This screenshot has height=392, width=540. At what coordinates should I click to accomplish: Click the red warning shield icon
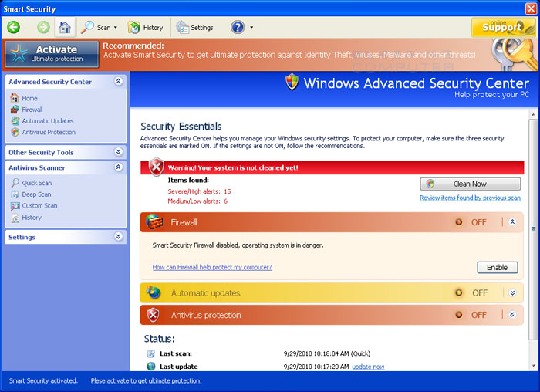tap(156, 167)
